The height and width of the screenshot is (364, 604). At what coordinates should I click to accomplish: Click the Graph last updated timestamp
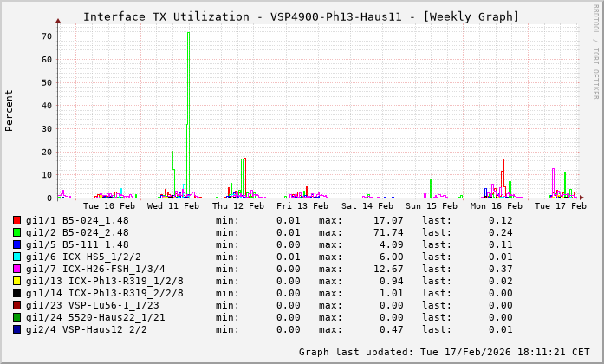click(x=443, y=352)
